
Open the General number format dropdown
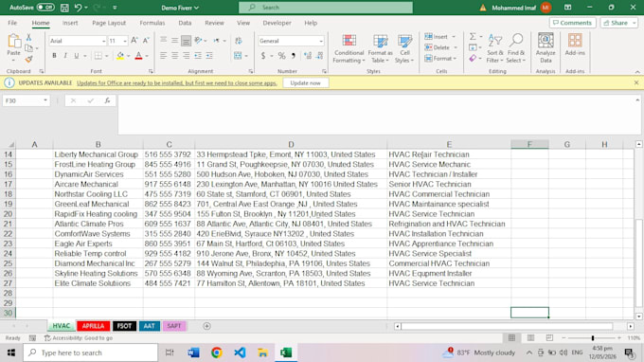pos(321,41)
